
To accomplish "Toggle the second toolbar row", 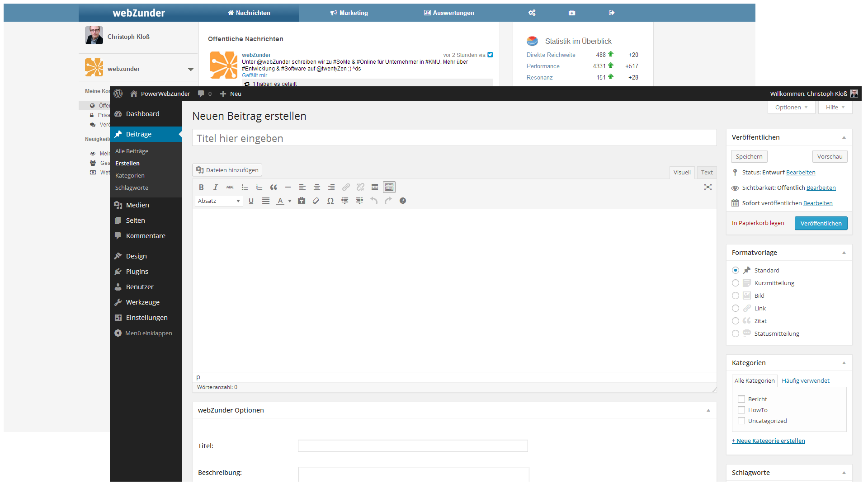I will tap(389, 187).
